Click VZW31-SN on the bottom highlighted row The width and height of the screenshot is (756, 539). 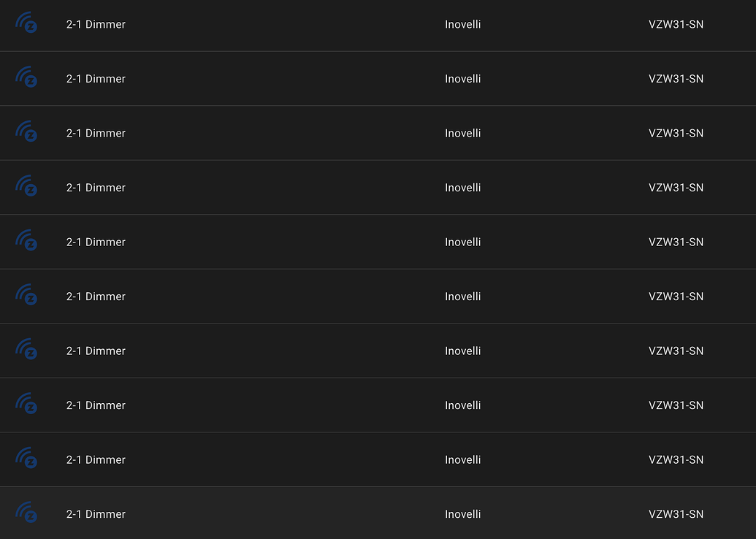[676, 514]
